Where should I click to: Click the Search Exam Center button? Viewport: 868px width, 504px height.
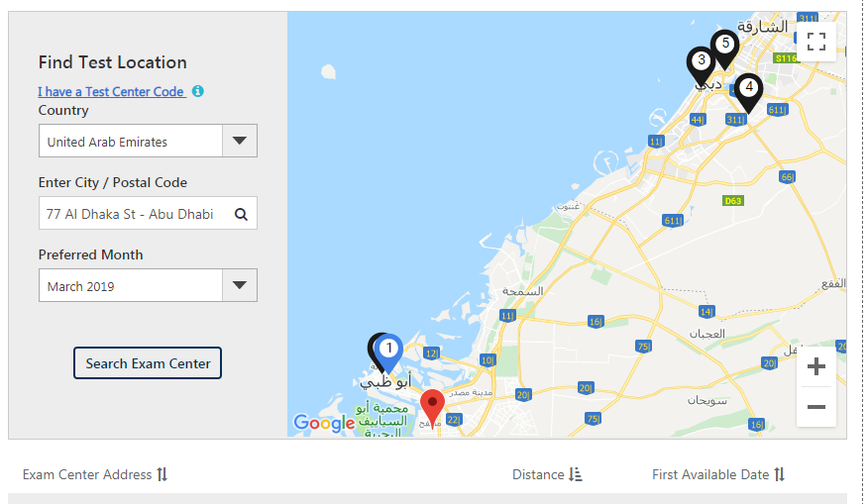148,363
